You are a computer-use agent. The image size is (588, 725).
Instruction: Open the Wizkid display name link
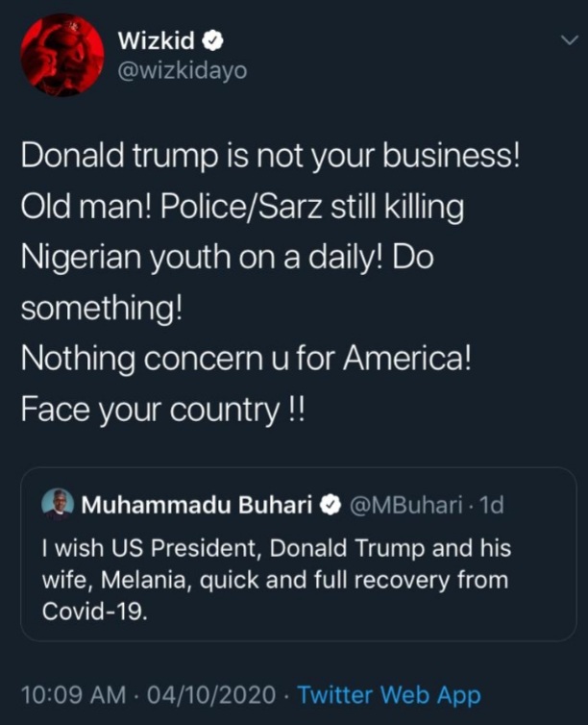coord(158,40)
